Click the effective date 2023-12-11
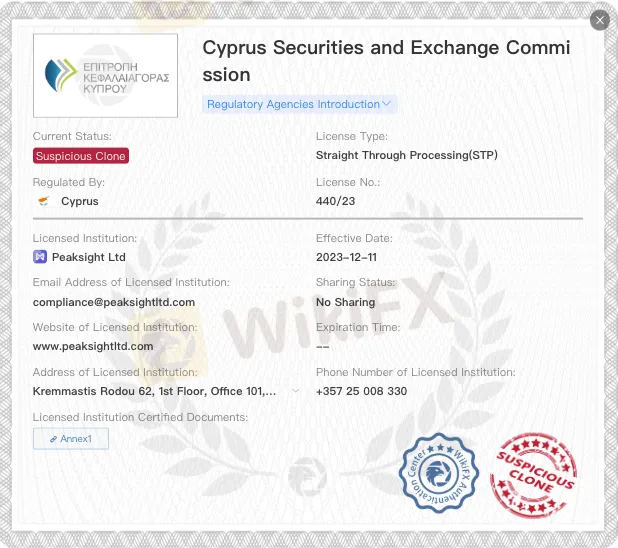 (346, 257)
